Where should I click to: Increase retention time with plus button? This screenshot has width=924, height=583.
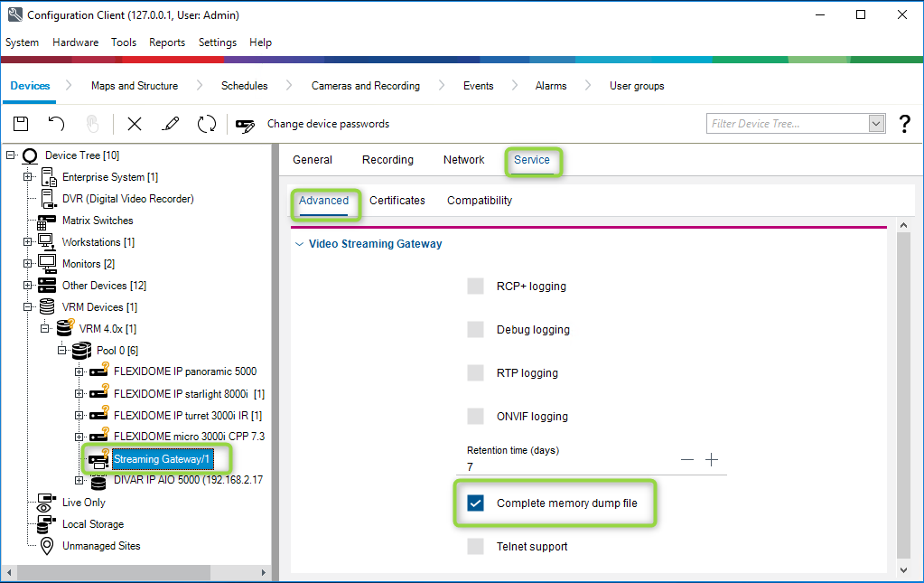[x=712, y=460]
